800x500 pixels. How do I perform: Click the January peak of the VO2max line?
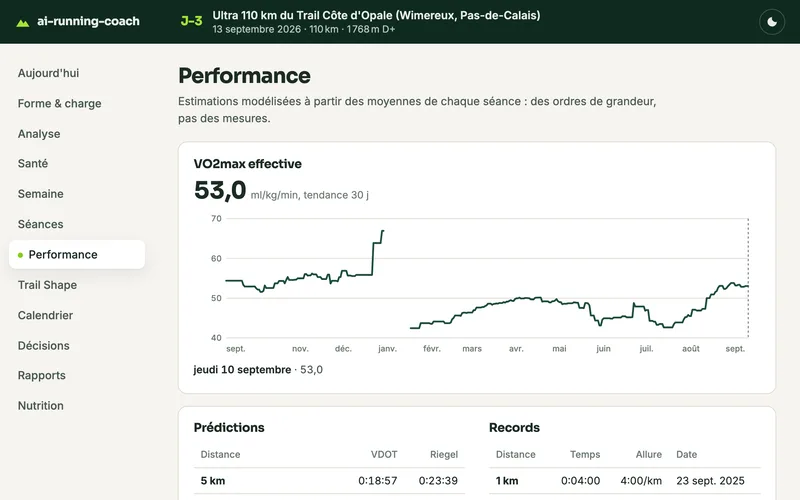tap(383, 232)
